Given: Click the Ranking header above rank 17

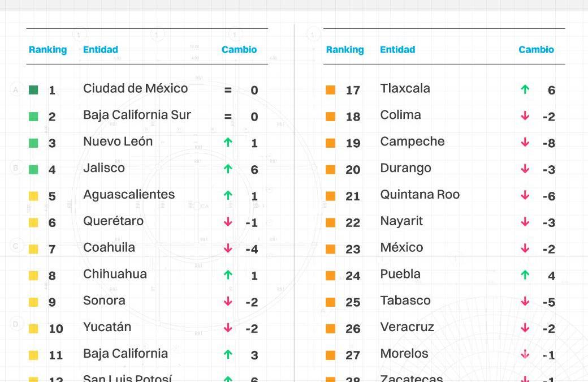Looking at the screenshot, I should pos(345,50).
